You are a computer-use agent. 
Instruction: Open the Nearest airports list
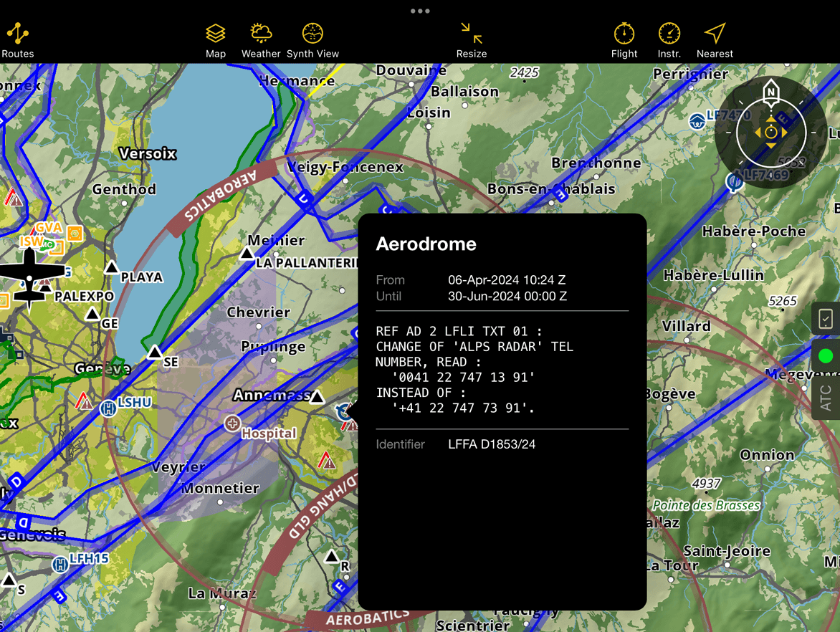pyautogui.click(x=715, y=40)
